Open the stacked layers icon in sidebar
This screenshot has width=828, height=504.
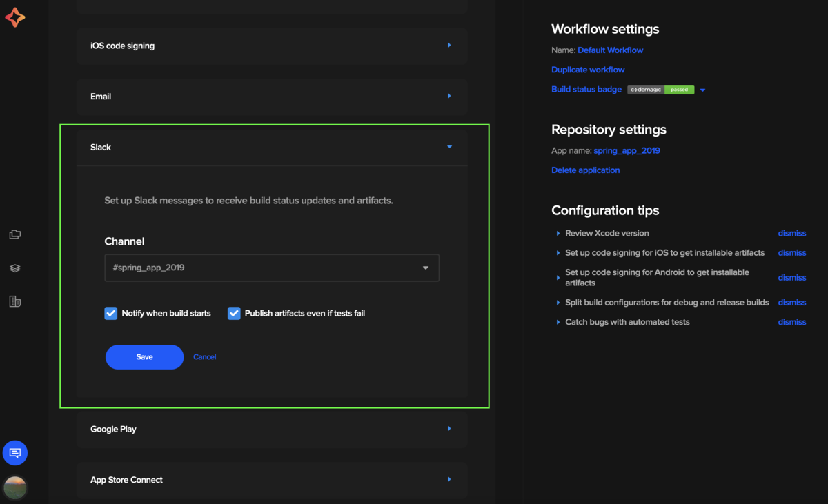tap(15, 268)
